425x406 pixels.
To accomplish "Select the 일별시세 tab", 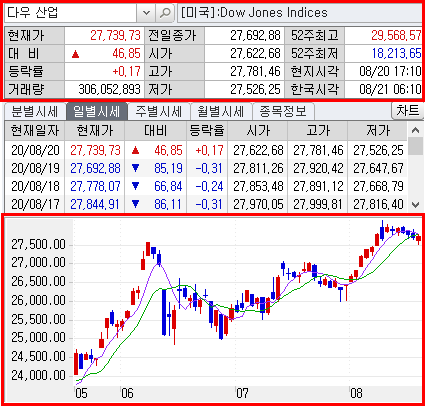I will click(x=97, y=112).
